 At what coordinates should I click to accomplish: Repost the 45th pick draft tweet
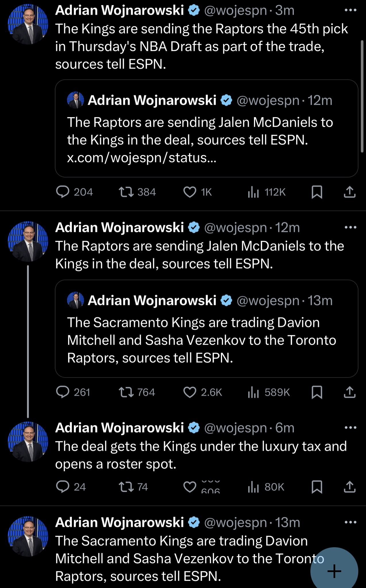[126, 192]
